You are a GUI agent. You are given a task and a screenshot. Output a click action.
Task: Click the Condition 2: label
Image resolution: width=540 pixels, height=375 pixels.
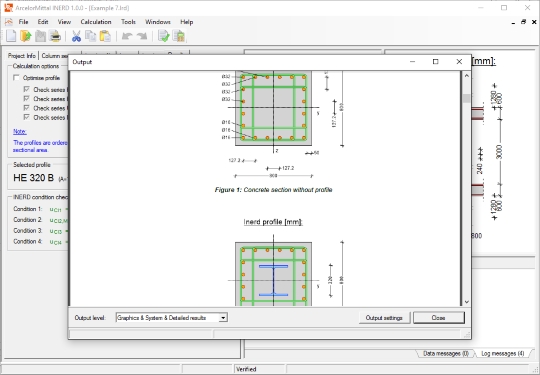pyautogui.click(x=28, y=220)
